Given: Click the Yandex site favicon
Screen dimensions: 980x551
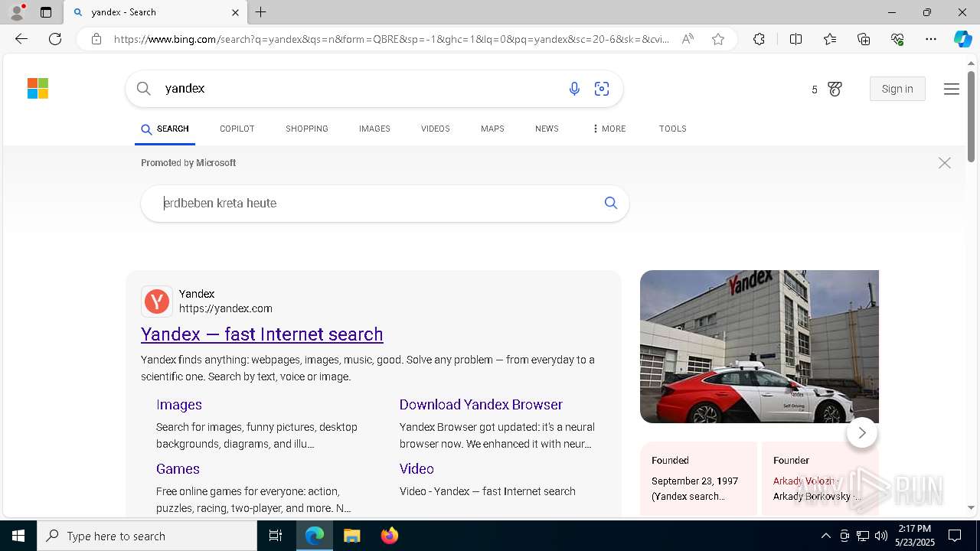Looking at the screenshot, I should (157, 302).
